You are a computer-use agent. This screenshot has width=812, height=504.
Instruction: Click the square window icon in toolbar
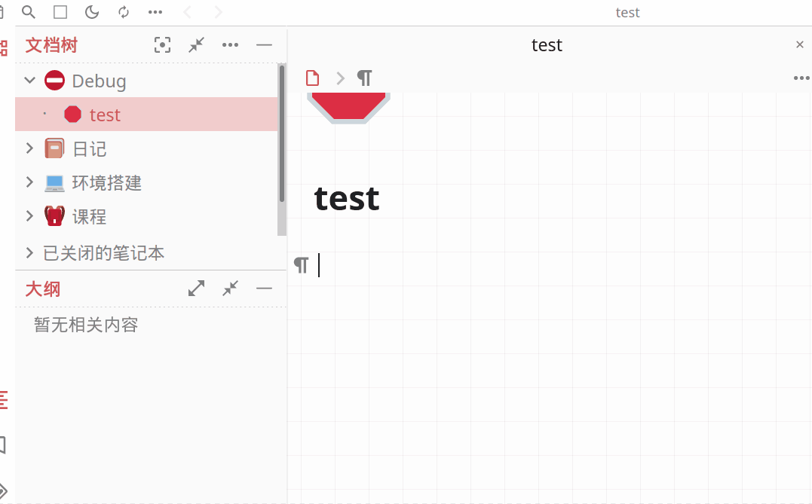click(x=60, y=12)
